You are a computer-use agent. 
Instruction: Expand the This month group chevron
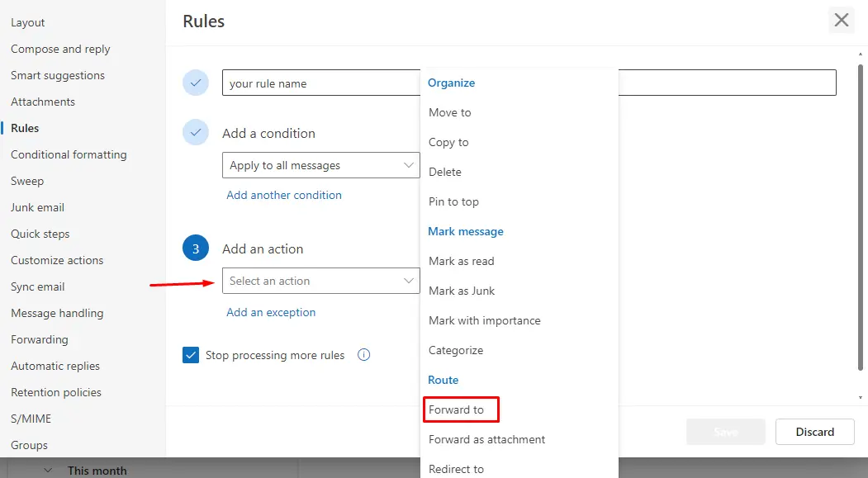[x=48, y=471]
